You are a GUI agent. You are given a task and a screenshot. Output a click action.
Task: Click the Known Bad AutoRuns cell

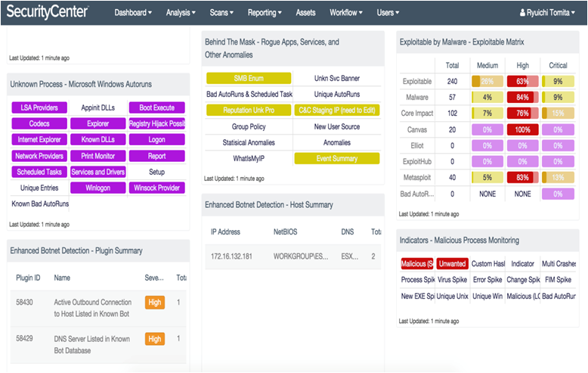tap(40, 204)
